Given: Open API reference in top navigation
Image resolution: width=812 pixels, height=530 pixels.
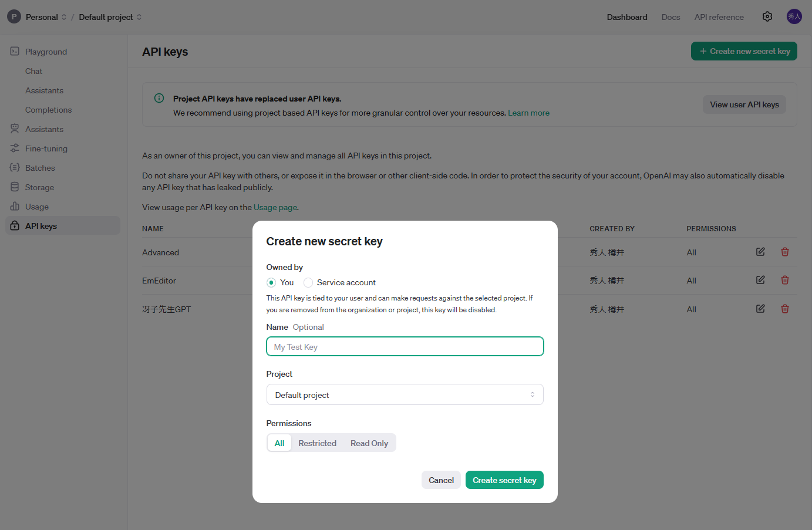Looking at the screenshot, I should [x=719, y=17].
